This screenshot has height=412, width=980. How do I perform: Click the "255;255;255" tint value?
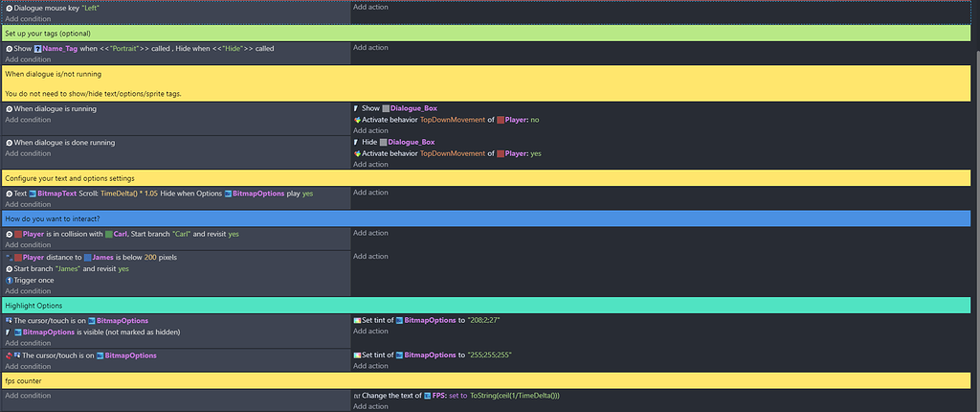click(x=490, y=355)
